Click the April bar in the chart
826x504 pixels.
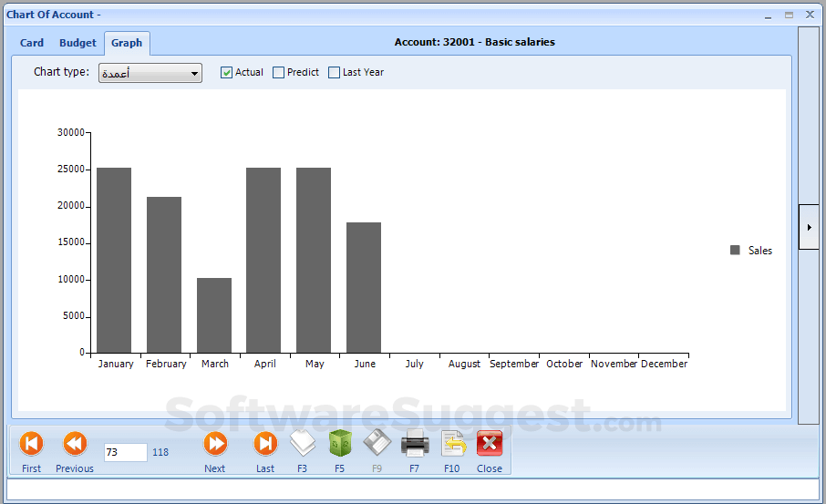(x=263, y=260)
